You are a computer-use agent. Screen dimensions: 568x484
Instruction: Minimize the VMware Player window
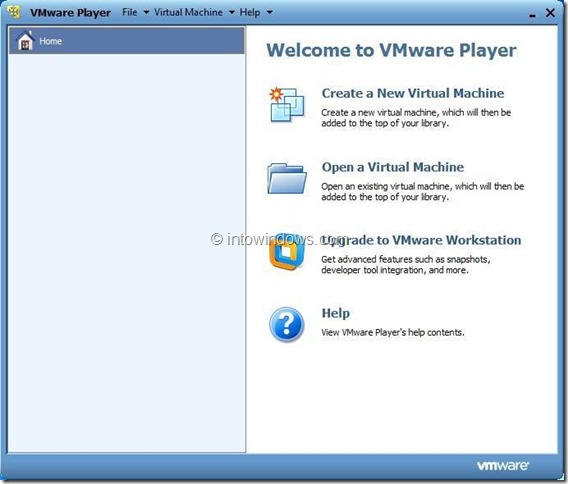(x=532, y=15)
